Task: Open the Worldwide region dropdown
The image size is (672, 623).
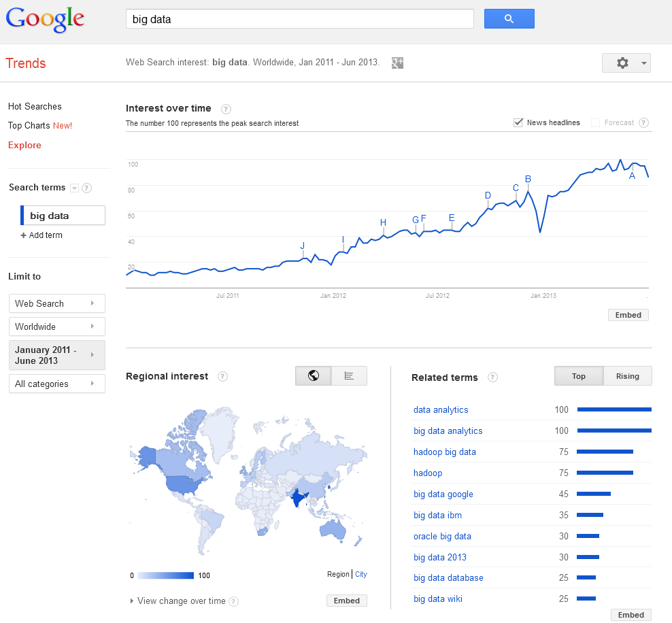Action: 56,326
